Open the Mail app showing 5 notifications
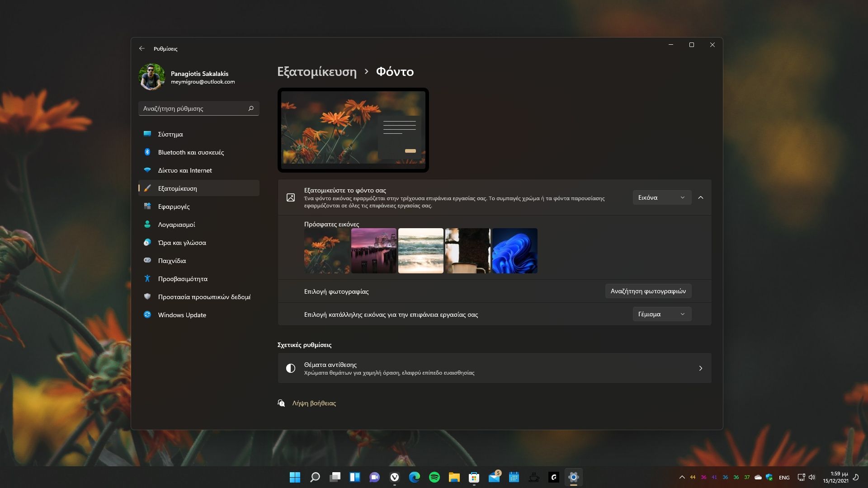 pos(494,478)
